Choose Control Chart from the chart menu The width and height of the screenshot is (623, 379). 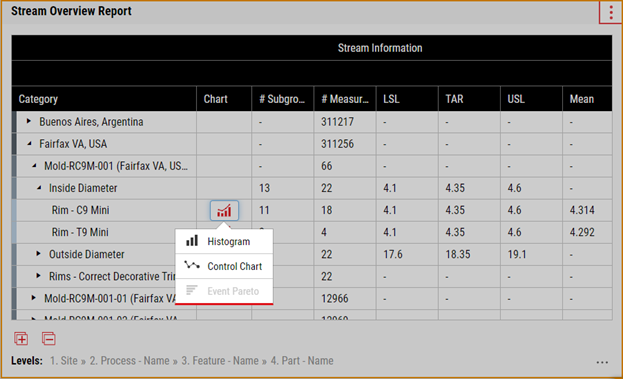(x=224, y=266)
